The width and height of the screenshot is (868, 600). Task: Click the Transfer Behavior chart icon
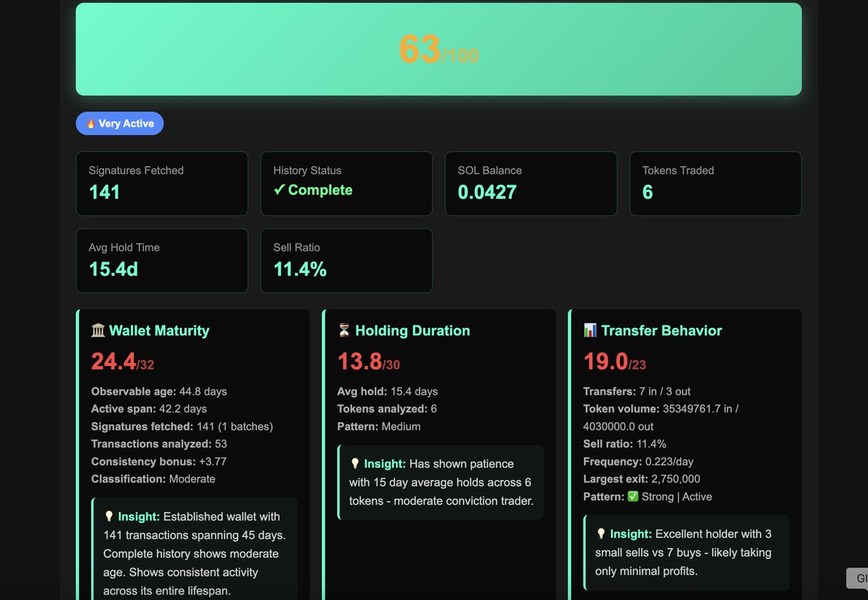(590, 330)
